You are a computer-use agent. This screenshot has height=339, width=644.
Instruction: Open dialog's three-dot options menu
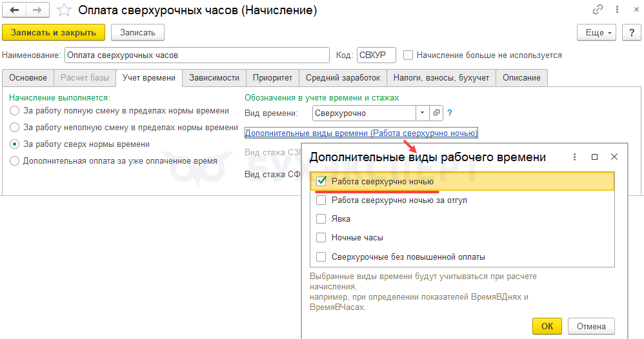coord(574,157)
